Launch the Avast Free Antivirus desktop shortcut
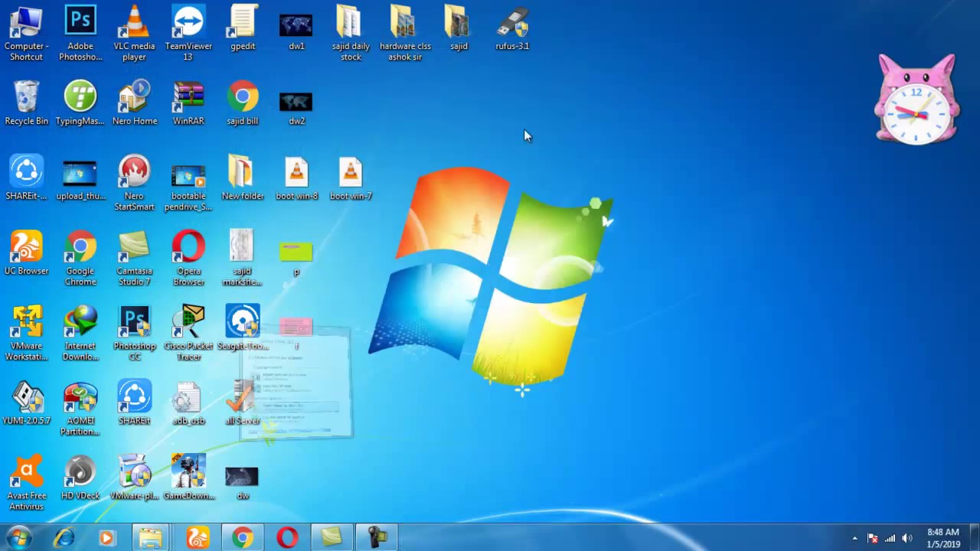This screenshot has width=980, height=551. (x=26, y=484)
